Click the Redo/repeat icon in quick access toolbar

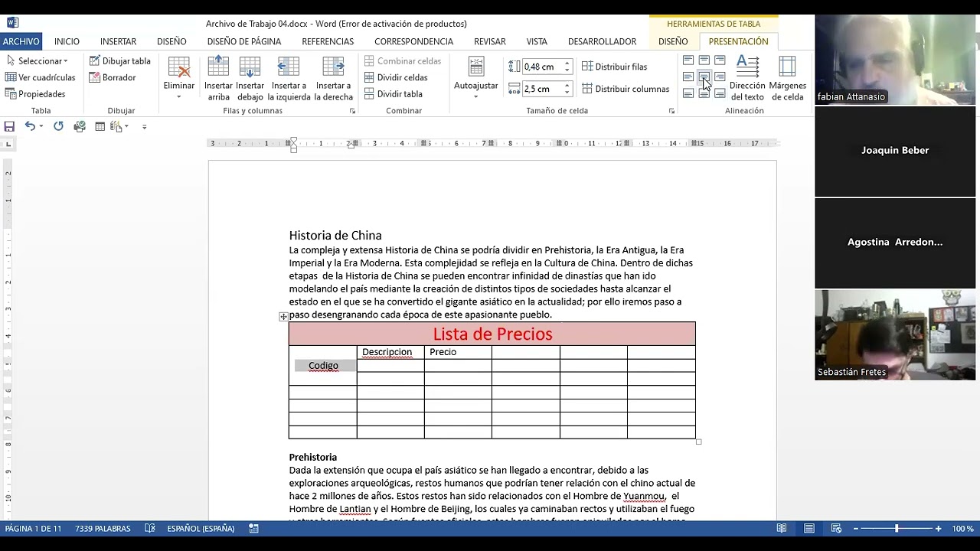(58, 126)
